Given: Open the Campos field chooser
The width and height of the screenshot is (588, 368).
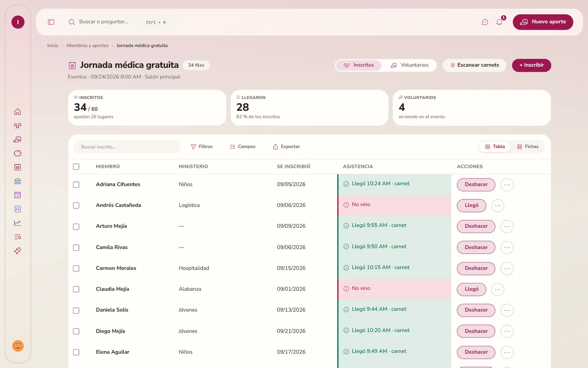Looking at the screenshot, I should 243,146.
